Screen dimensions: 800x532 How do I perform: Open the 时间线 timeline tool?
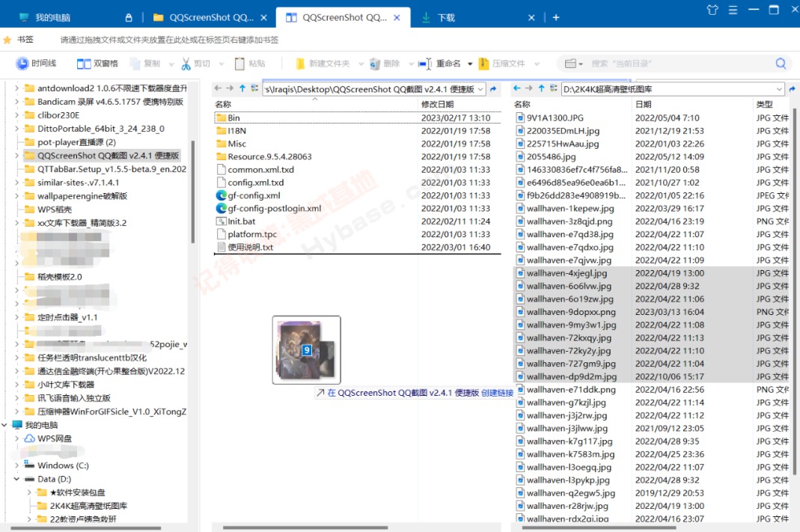[36, 64]
